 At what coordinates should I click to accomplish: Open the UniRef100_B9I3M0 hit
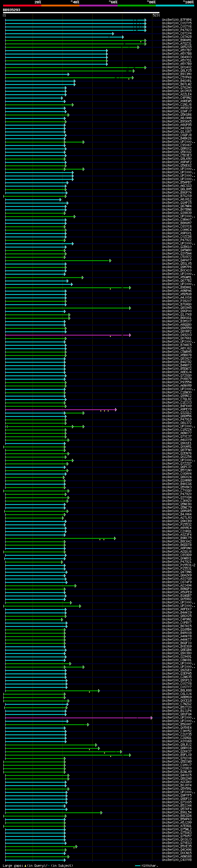click(177, 74)
